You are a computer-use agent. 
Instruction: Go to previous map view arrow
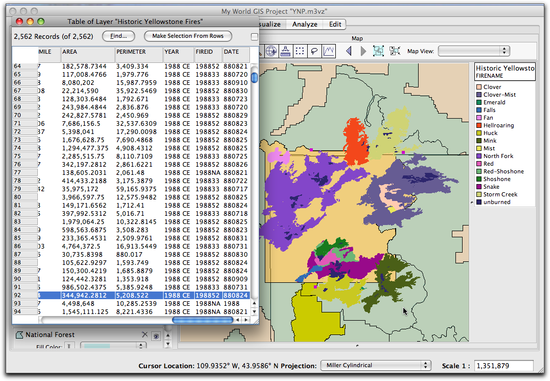pos(349,51)
